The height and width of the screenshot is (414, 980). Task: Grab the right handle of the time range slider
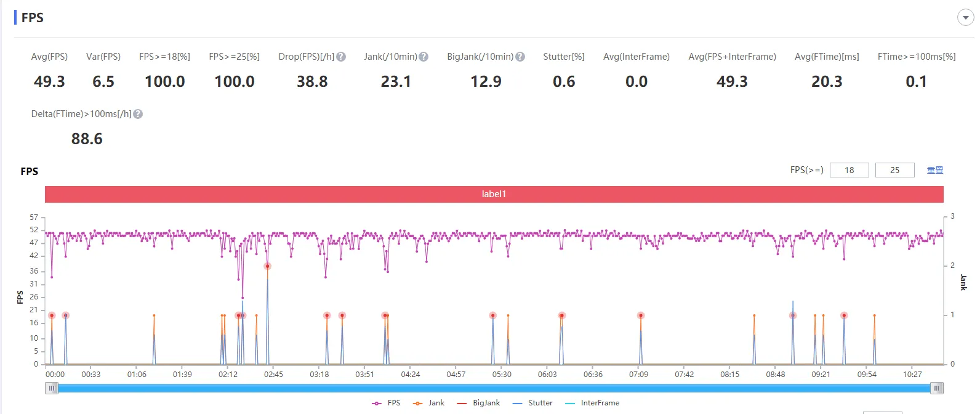click(x=937, y=388)
